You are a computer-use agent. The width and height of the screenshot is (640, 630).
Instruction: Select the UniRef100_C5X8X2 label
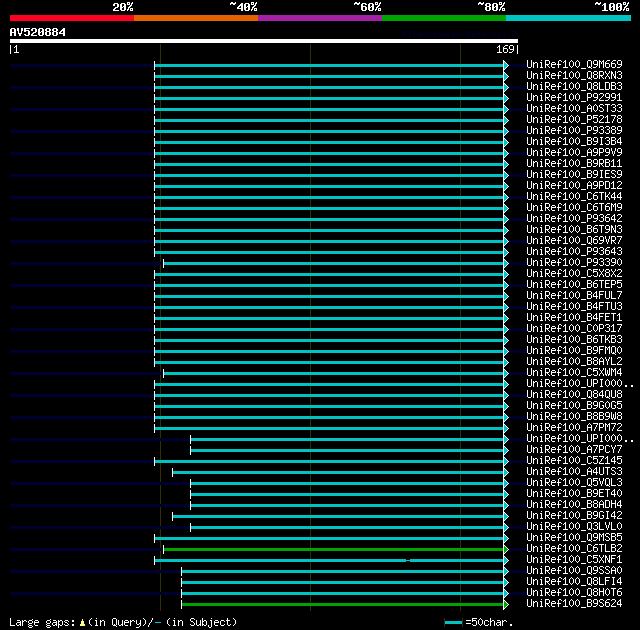point(574,274)
